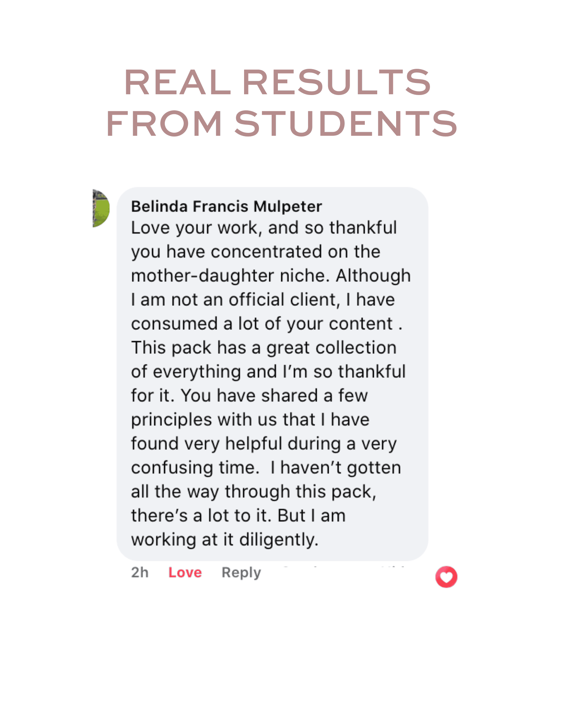
Task: Click the Love button under the comment
Action: (185, 572)
